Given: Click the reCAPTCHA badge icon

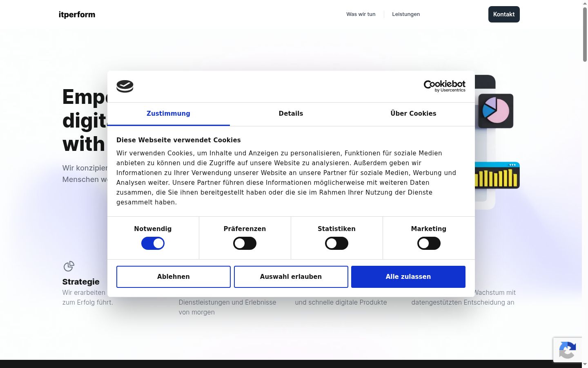Looking at the screenshot, I should [568, 350].
